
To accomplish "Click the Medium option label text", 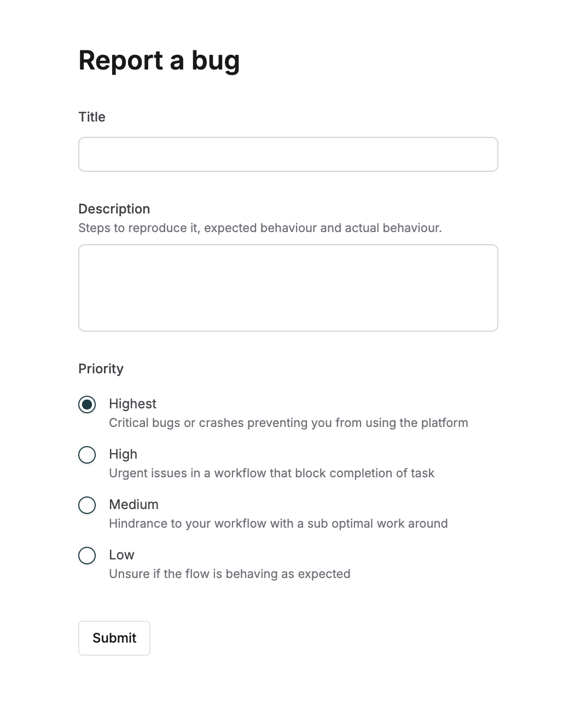I will [133, 504].
